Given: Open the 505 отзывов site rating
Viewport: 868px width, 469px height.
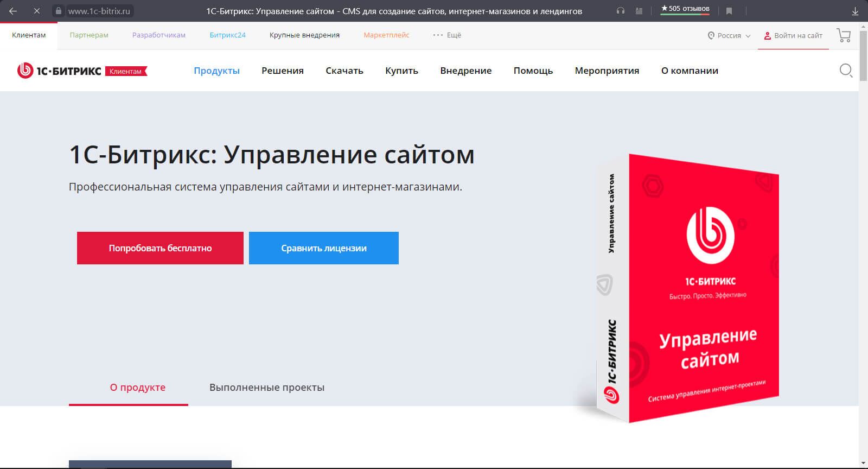Looking at the screenshot, I should tap(685, 9).
